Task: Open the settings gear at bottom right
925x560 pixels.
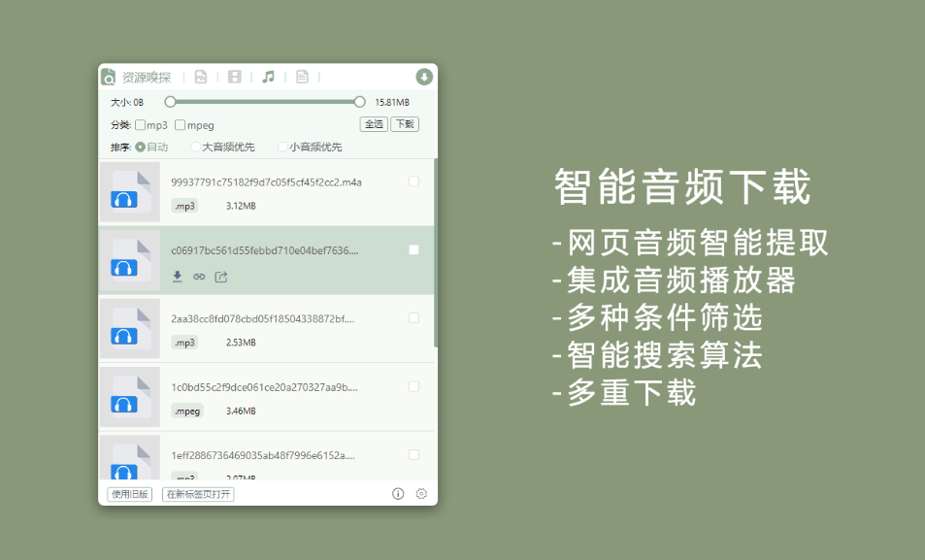Action: pyautogui.click(x=420, y=493)
